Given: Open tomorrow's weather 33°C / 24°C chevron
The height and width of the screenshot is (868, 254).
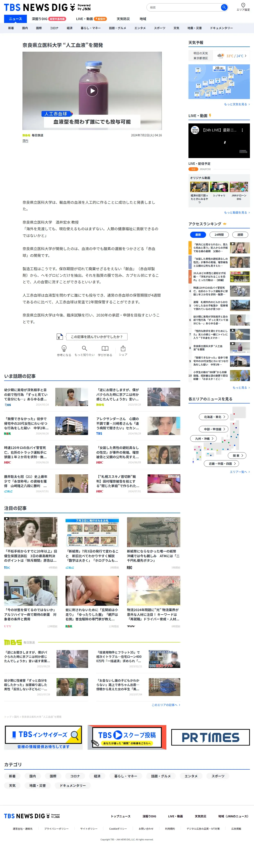Looking at the screenshot, I should click(x=246, y=56).
